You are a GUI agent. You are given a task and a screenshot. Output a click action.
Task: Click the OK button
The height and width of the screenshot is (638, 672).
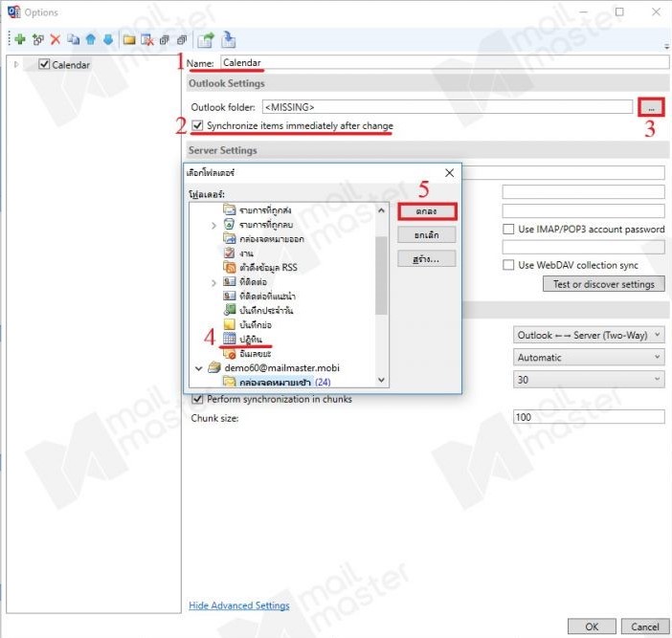(x=592, y=627)
